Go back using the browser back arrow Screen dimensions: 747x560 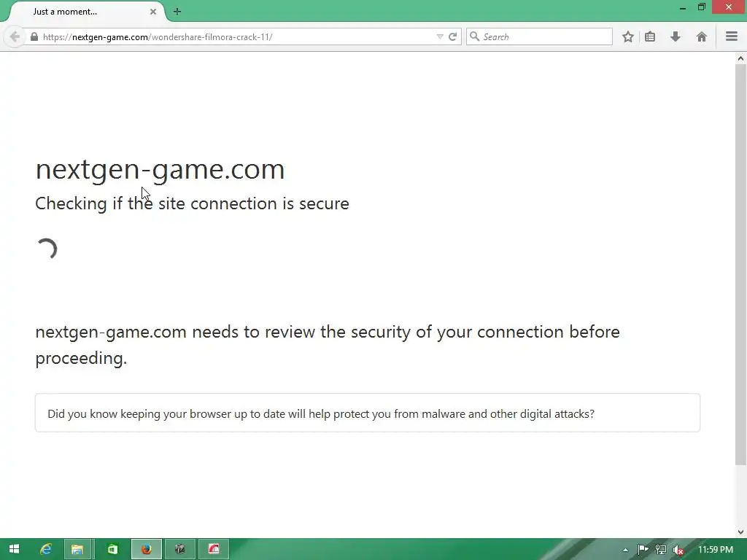[15, 36]
